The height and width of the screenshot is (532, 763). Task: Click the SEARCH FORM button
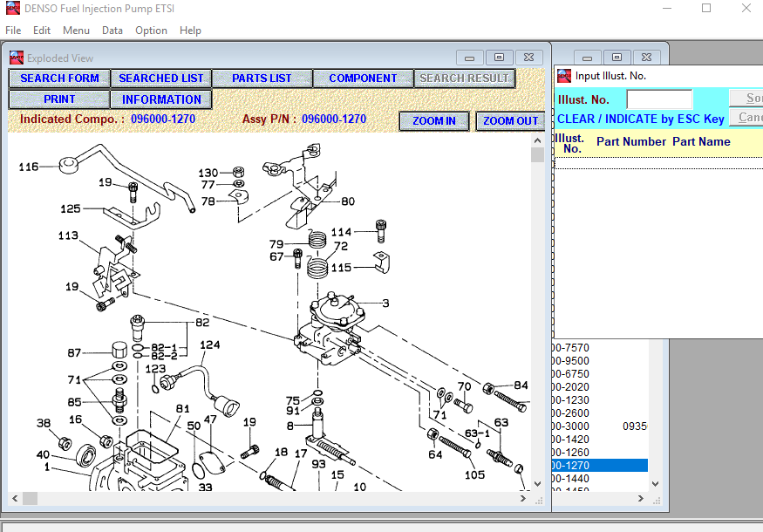point(59,78)
